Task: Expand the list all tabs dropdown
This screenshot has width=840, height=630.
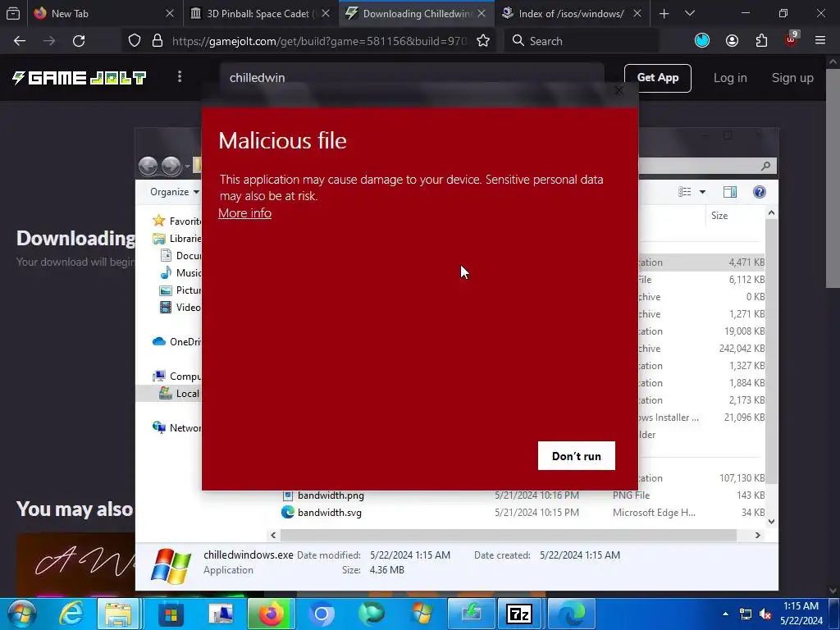Action: point(690,14)
